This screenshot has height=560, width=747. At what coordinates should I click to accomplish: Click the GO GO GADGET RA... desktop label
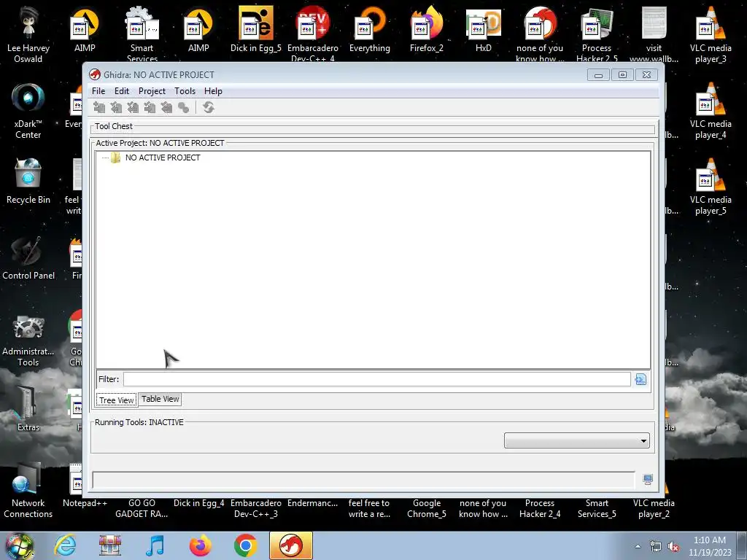pyautogui.click(x=142, y=508)
